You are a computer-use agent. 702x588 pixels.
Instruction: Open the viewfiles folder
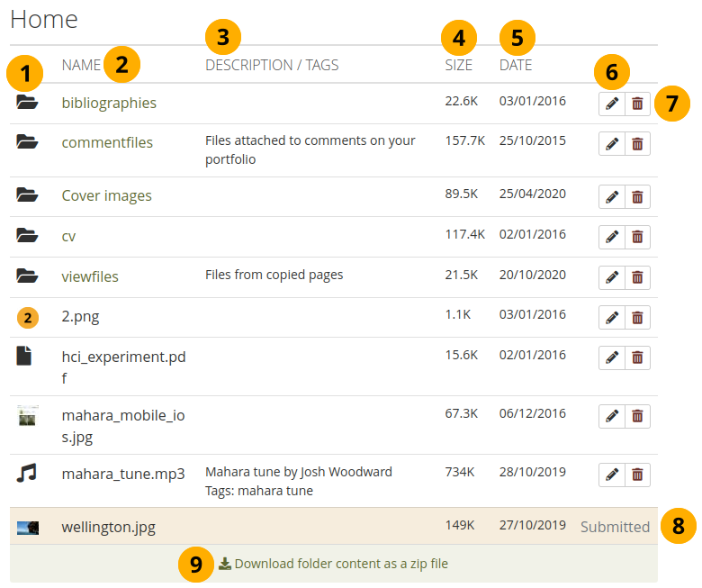(90, 276)
